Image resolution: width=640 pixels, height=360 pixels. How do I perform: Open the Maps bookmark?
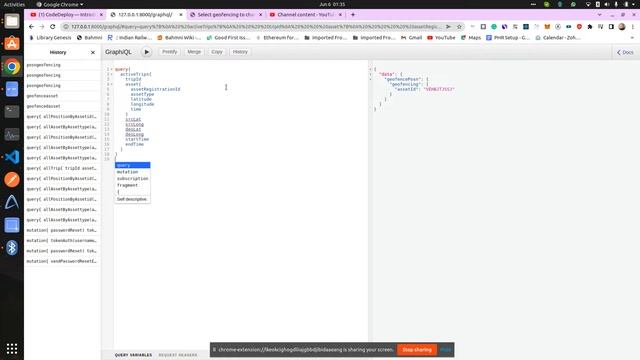click(471, 38)
